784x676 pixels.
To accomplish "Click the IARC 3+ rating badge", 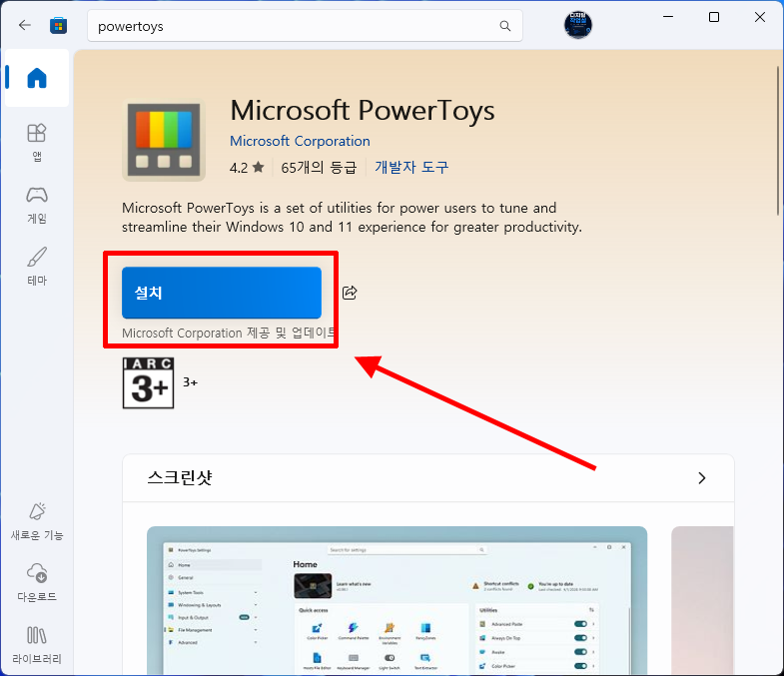I will coord(148,383).
